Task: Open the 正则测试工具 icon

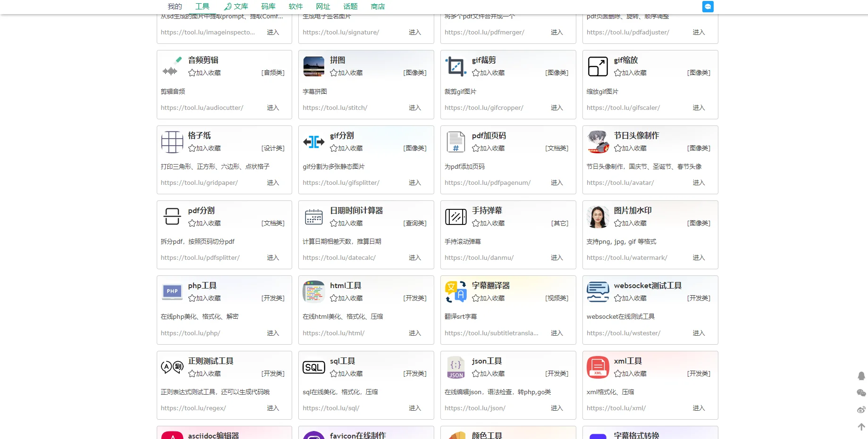Action: pyautogui.click(x=172, y=367)
